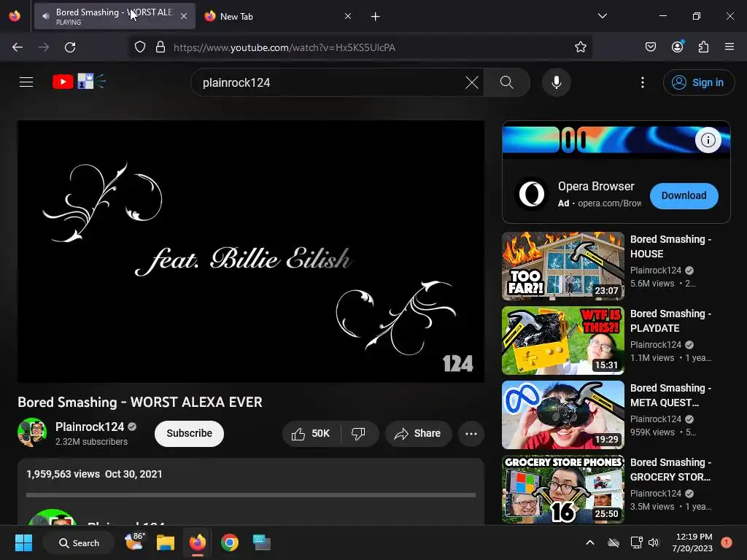Open more actions under the video
747x560 pixels.
point(471,434)
